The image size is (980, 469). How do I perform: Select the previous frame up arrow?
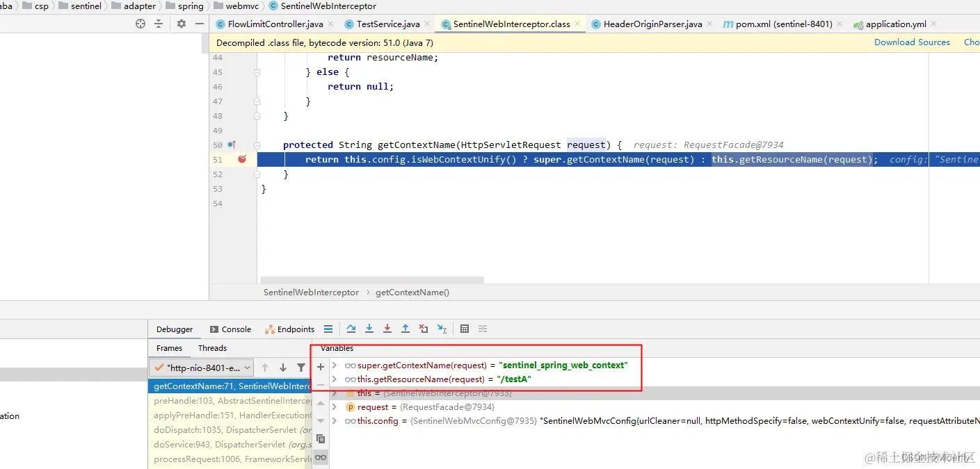coord(265,368)
